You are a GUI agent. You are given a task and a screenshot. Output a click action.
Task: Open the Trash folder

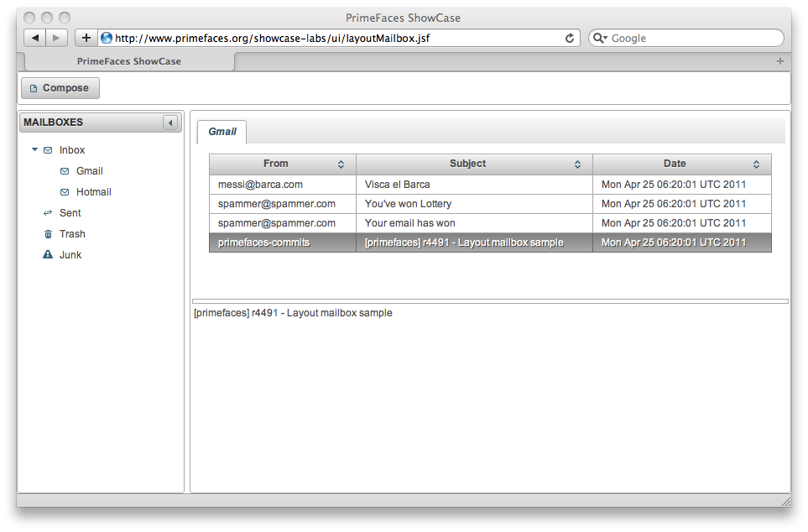click(72, 234)
